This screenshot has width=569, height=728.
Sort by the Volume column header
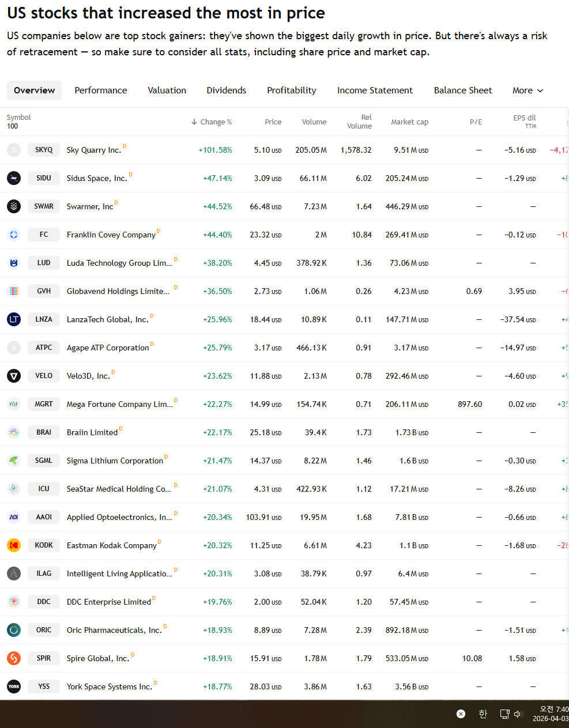314,122
